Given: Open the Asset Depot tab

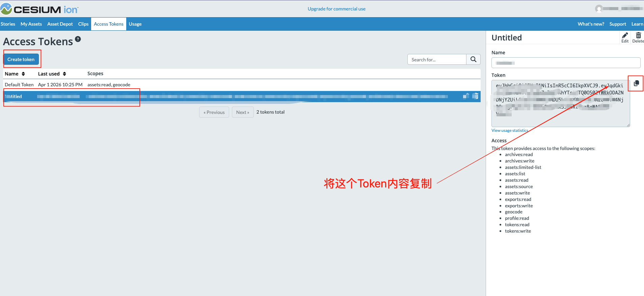Looking at the screenshot, I should click(x=60, y=24).
